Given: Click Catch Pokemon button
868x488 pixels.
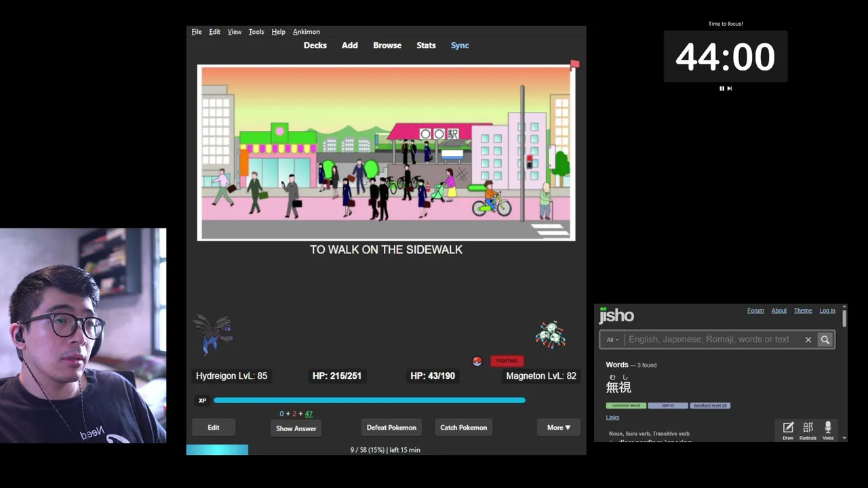Looking at the screenshot, I should (464, 428).
